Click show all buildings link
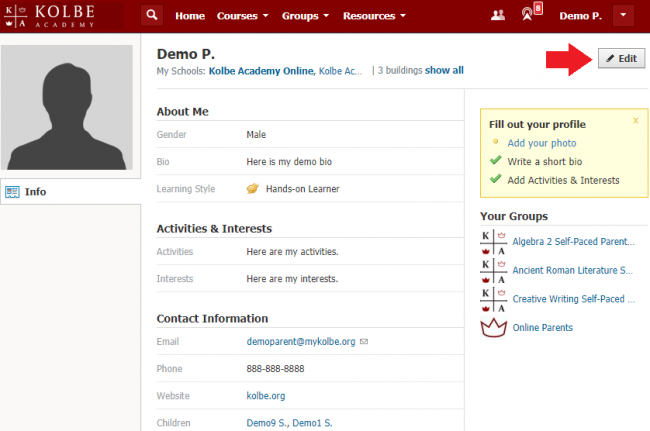This screenshot has height=431, width=650. click(444, 71)
